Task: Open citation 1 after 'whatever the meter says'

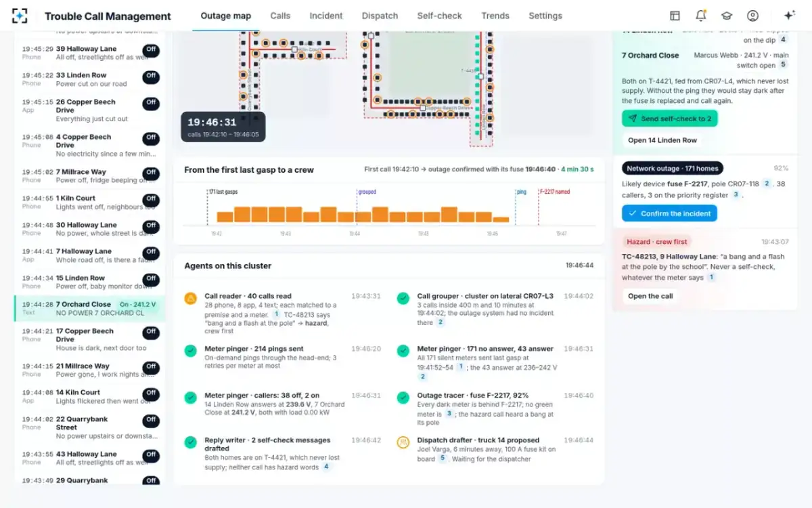Action: click(711, 278)
